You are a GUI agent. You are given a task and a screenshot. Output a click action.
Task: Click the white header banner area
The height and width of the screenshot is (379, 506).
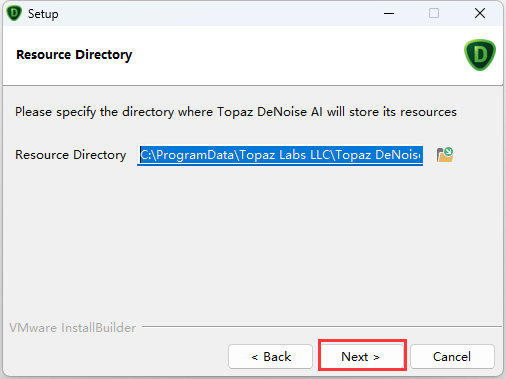(253, 55)
